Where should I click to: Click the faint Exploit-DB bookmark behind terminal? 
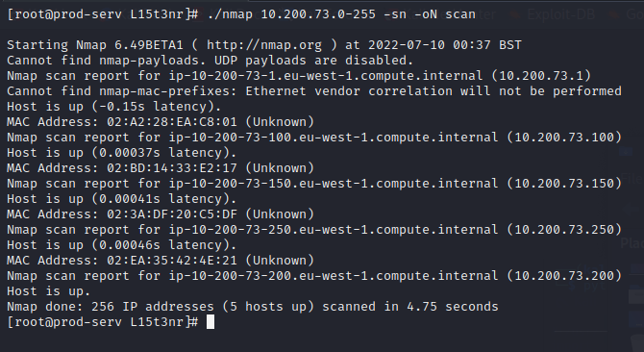click(x=561, y=14)
